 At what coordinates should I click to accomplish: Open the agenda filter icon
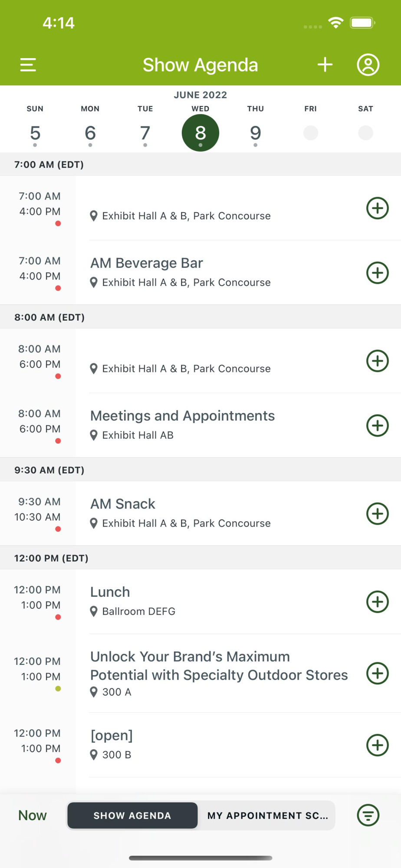[368, 815]
